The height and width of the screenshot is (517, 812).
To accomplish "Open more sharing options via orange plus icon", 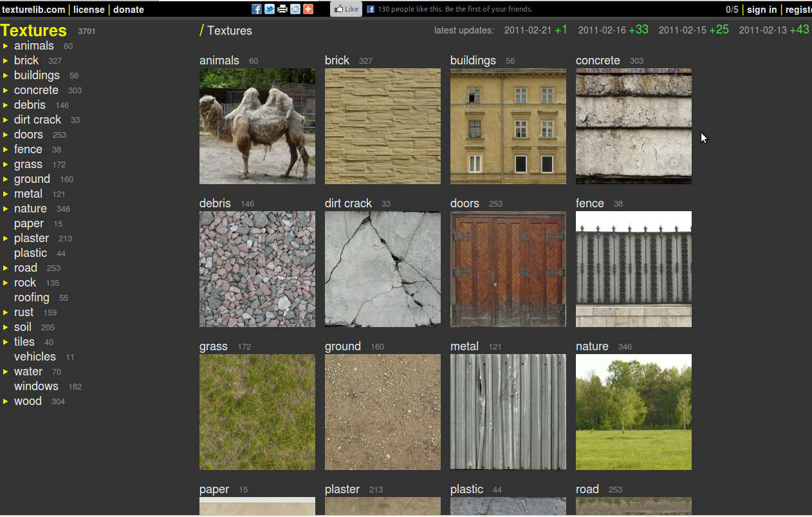I will click(308, 9).
